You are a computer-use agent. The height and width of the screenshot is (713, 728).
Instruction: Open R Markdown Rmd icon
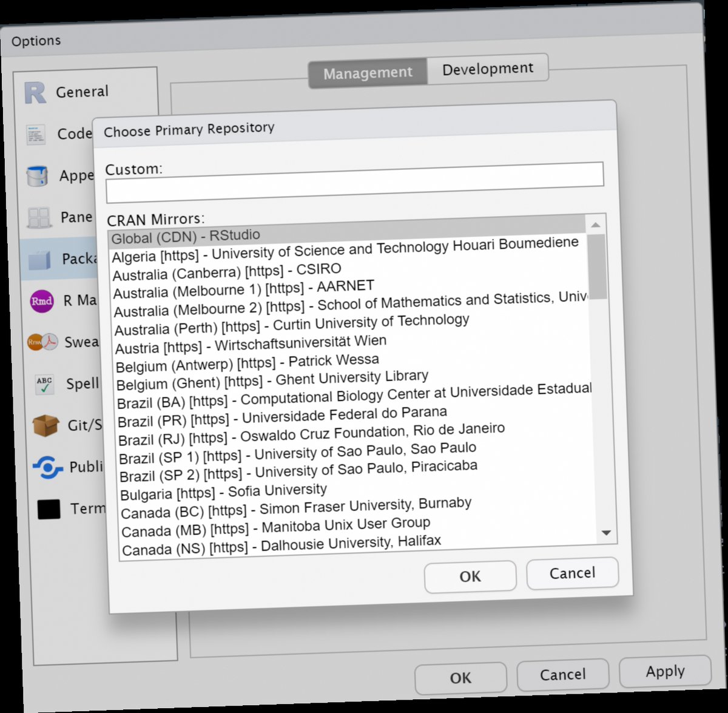click(x=42, y=301)
